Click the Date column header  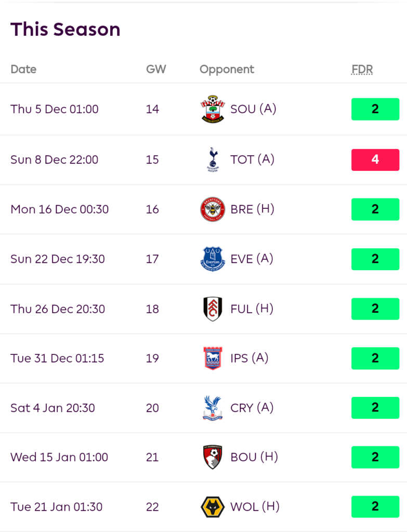click(x=23, y=69)
